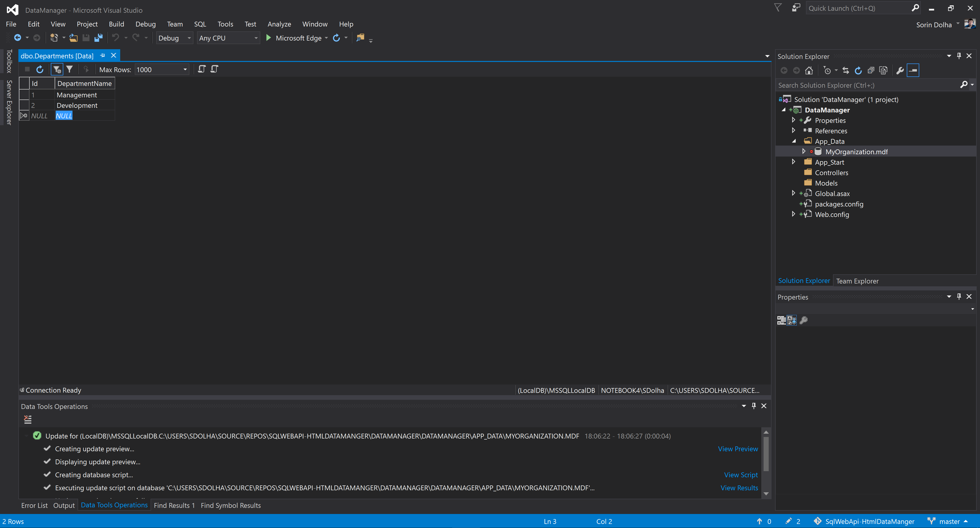Click Clear All icon in Data Tools Operations

(x=27, y=419)
